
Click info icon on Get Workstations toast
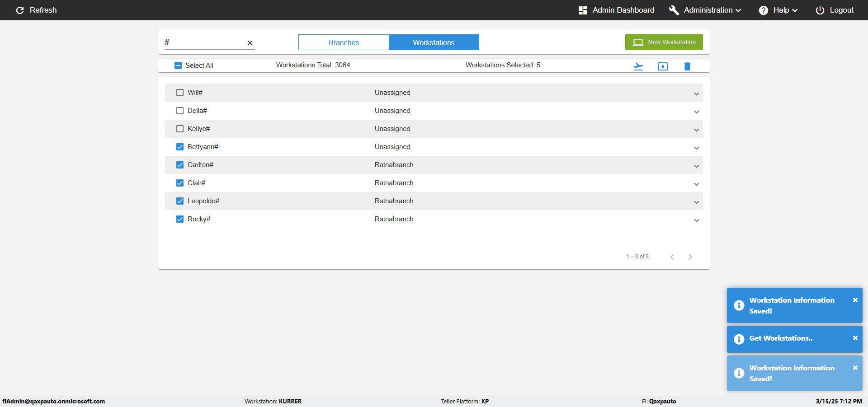[x=739, y=339]
